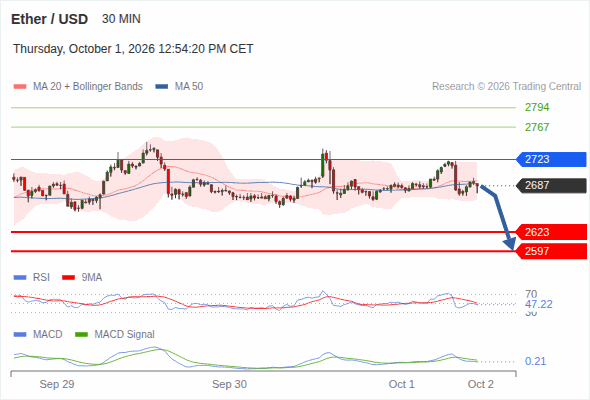
Task: Click the 2794 green resistance label
Action: pyautogui.click(x=537, y=108)
